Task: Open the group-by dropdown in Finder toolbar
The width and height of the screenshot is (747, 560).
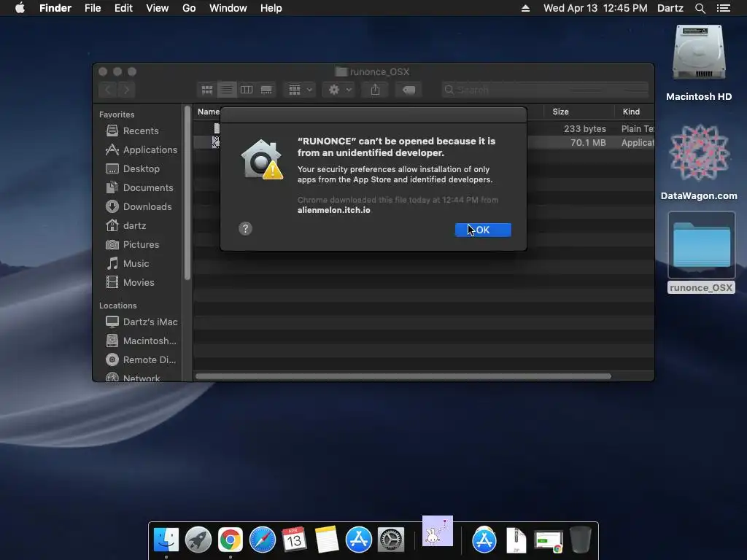Action: pyautogui.click(x=300, y=90)
